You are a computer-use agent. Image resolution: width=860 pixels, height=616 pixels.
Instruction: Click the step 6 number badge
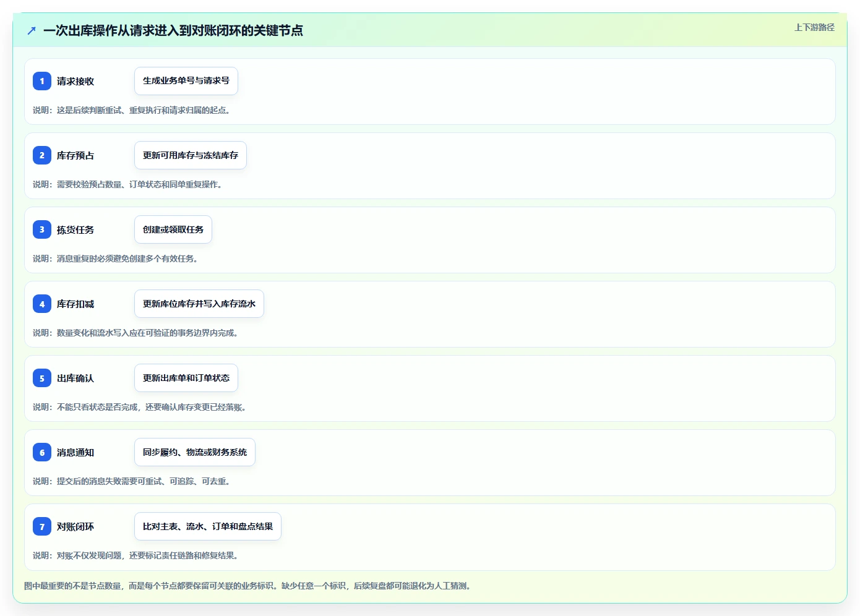pyautogui.click(x=42, y=452)
